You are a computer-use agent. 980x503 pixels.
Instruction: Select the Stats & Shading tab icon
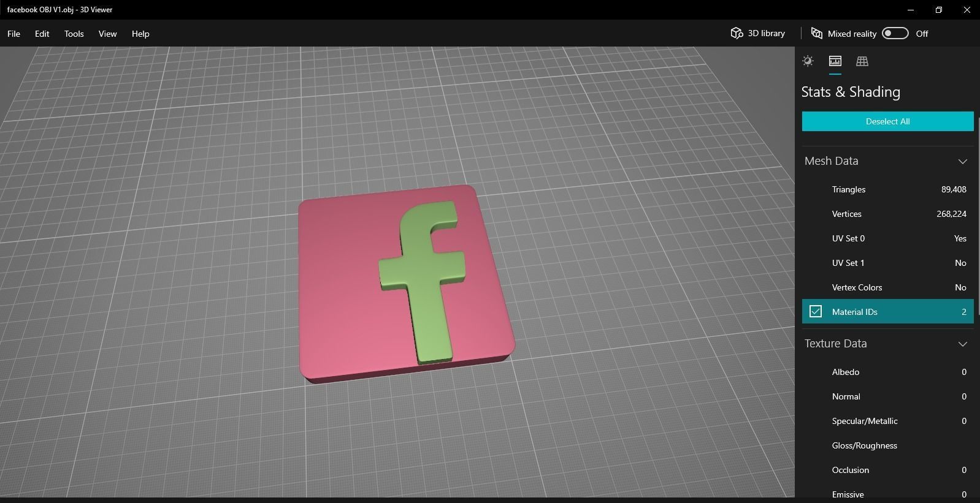click(x=835, y=61)
